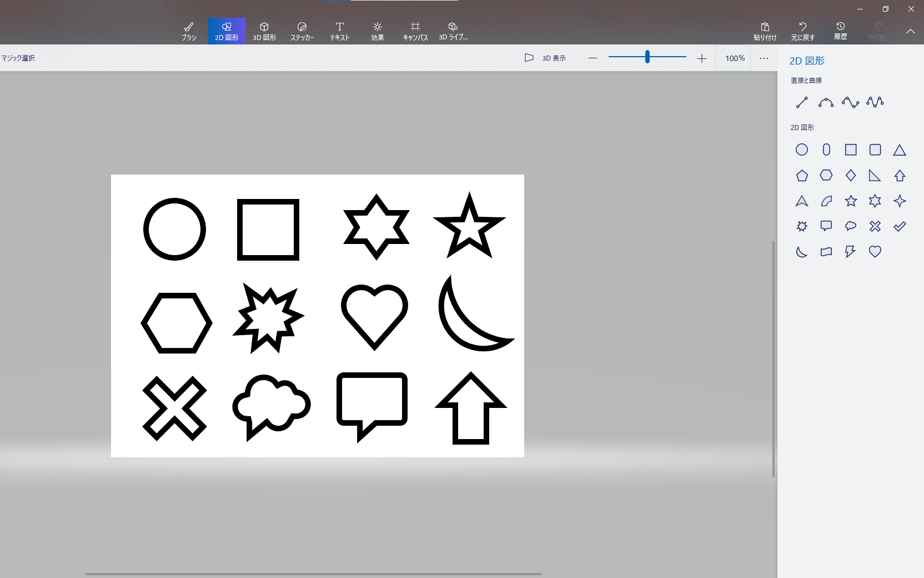924x578 pixels.
Task: Click the 2D 図形 side panel heading
Action: pos(807,61)
